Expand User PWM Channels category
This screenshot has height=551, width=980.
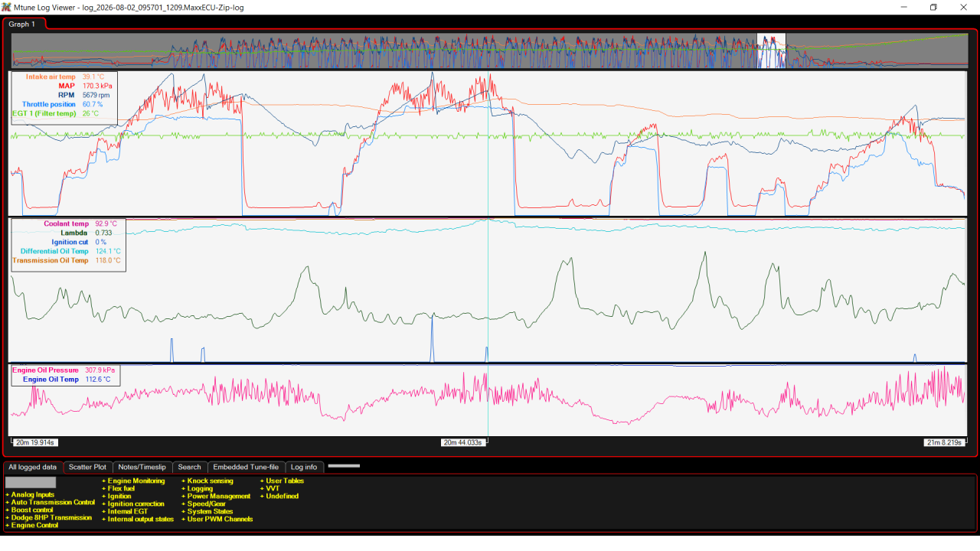click(x=217, y=519)
